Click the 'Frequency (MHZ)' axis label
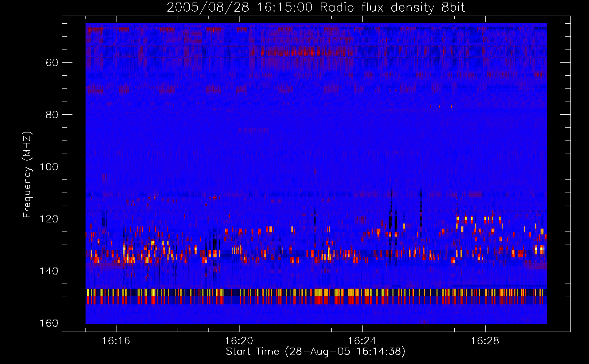The height and width of the screenshot is (364, 589). pyautogui.click(x=27, y=175)
